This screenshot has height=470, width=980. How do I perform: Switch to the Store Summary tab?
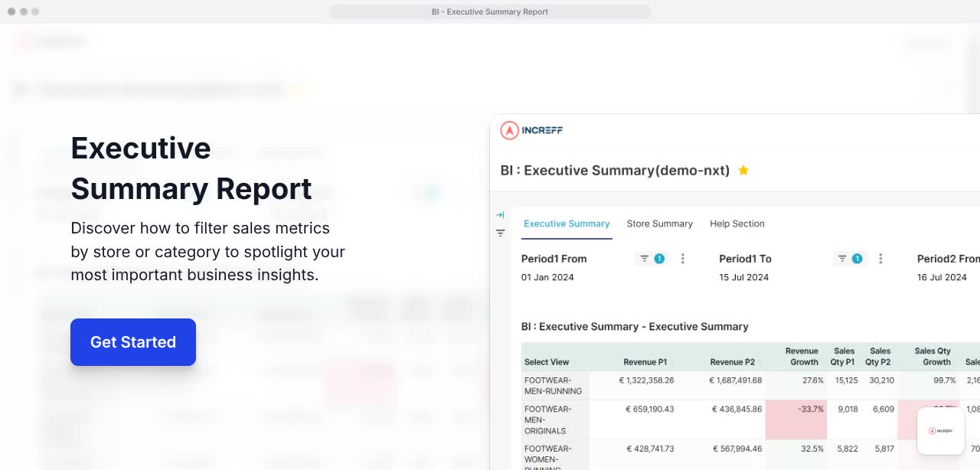pos(659,224)
